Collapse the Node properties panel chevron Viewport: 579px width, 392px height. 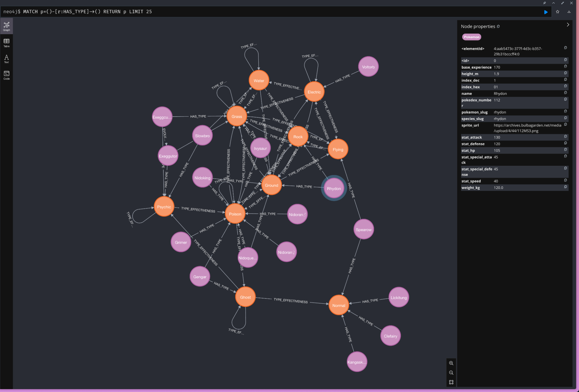[568, 25]
